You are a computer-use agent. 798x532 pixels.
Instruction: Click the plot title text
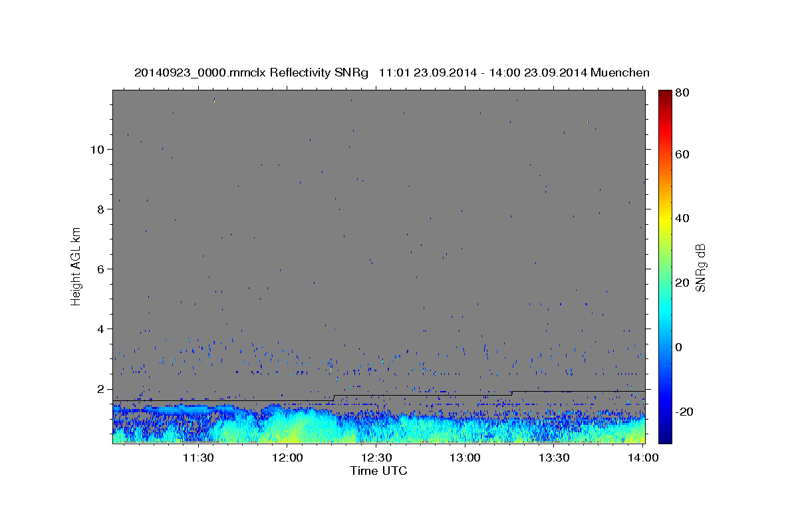point(392,72)
